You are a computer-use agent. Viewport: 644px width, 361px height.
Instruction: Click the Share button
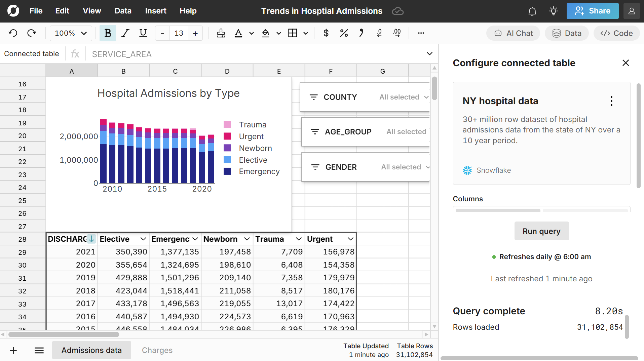(x=592, y=11)
